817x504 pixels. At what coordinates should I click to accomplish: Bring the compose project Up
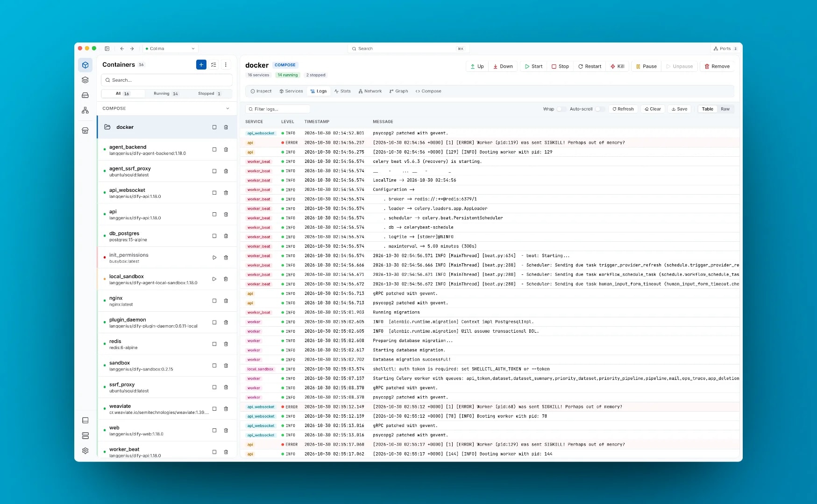pos(477,66)
